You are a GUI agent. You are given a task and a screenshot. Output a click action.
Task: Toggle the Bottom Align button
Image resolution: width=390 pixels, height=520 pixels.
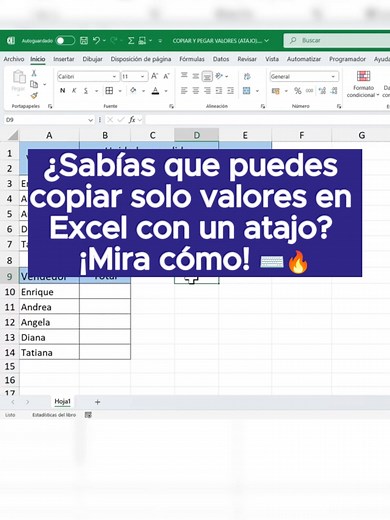[x=207, y=76]
